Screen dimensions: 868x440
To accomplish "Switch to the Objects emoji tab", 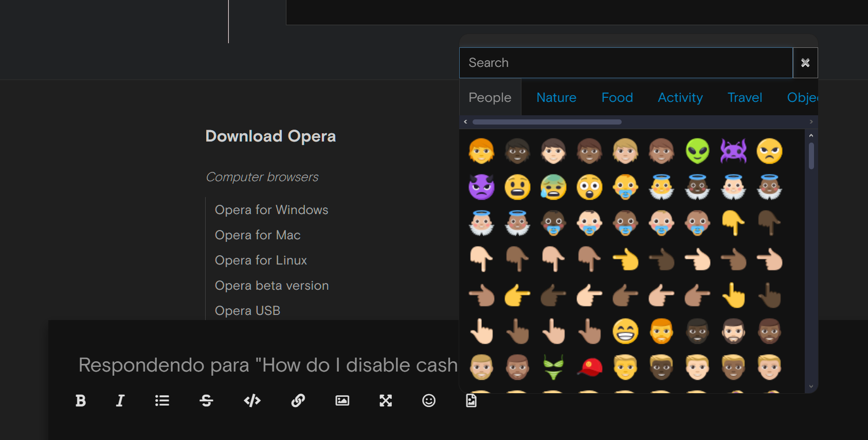I will (x=802, y=97).
